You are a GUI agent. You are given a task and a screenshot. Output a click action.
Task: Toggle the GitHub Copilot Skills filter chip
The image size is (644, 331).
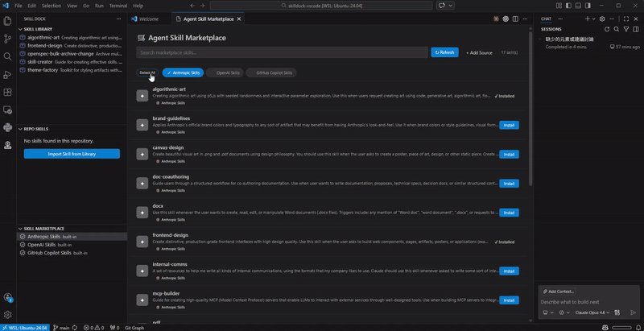pos(271,72)
